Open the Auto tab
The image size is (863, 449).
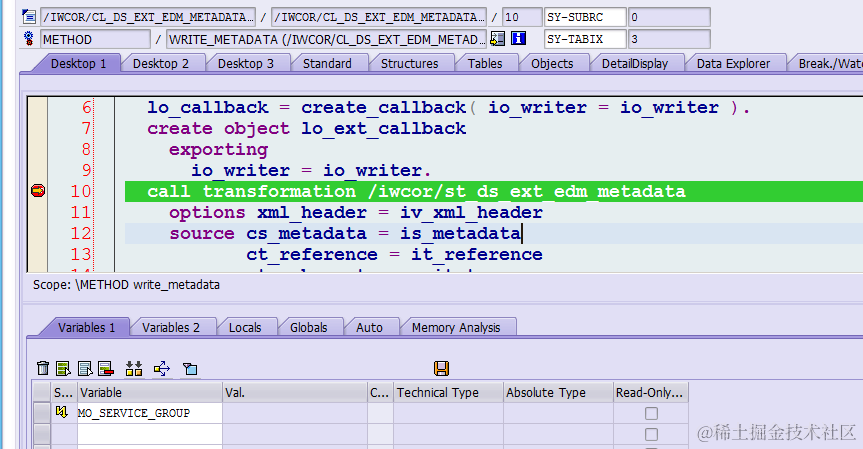pyautogui.click(x=369, y=327)
